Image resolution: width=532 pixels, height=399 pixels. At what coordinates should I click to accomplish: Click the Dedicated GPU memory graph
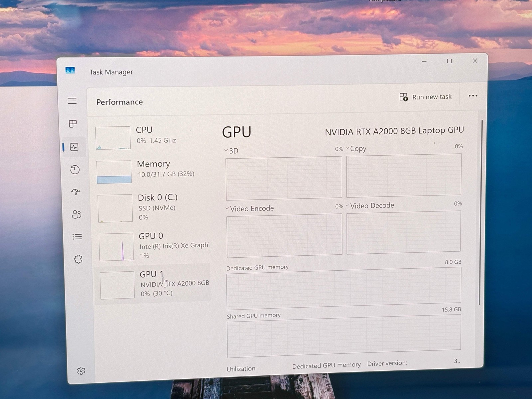[x=344, y=289]
